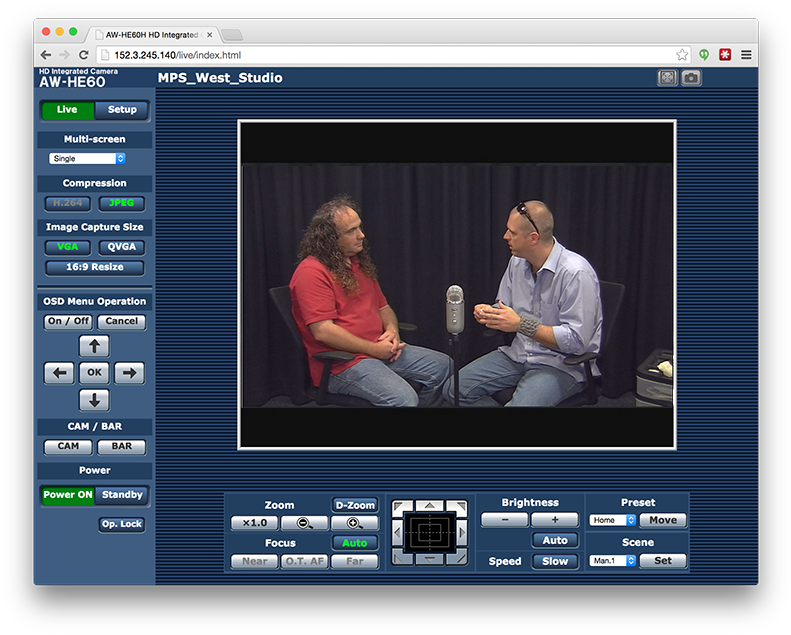Pan camera right with pan-tilt pad
Image resolution: width=791 pixels, height=635 pixels.
462,532
